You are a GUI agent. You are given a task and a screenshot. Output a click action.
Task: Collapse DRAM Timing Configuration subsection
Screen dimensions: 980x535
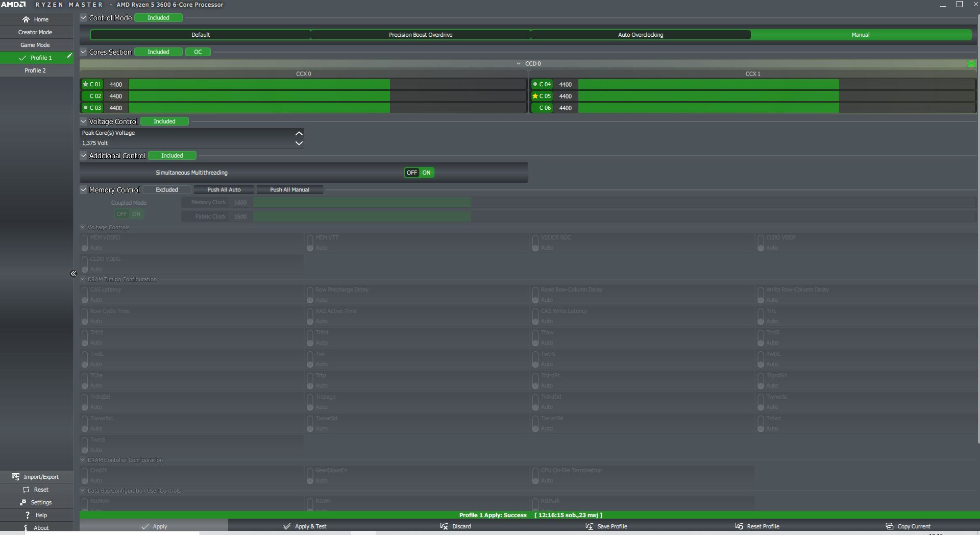coord(83,279)
